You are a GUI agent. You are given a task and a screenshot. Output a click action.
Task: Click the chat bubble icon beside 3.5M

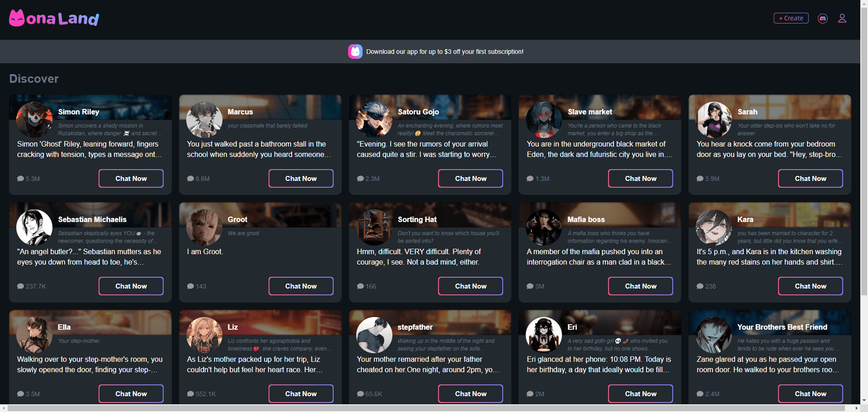20,394
